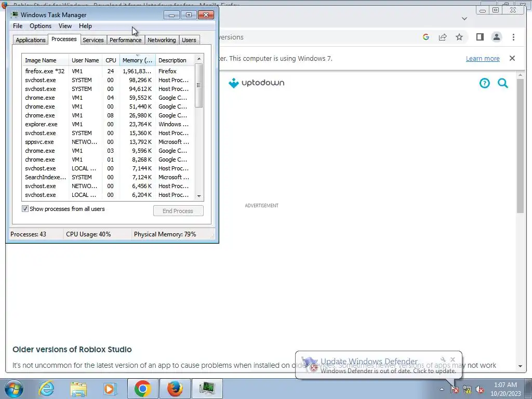Image resolution: width=532 pixels, height=399 pixels.
Task: Click the process list scroll-up arrow
Action: click(199, 59)
